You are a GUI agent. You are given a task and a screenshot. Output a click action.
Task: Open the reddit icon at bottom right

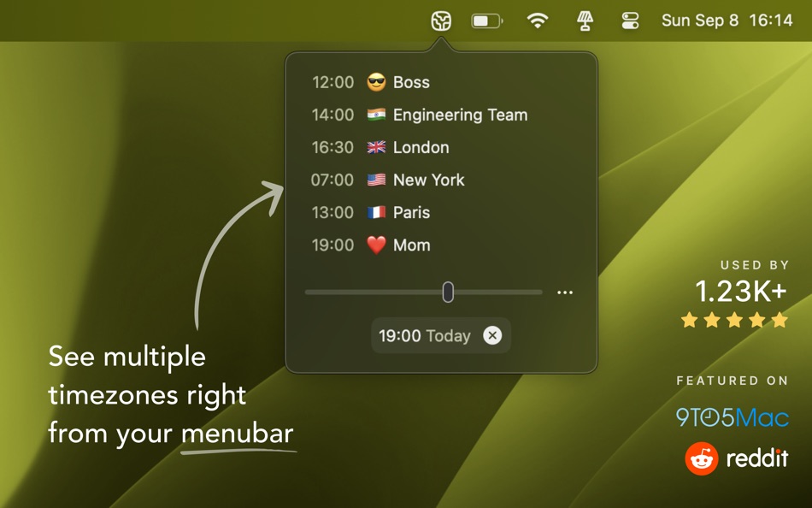[703, 459]
